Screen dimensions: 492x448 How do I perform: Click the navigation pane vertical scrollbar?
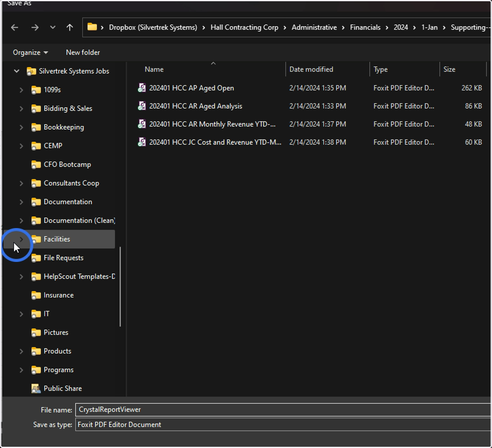(x=120, y=287)
